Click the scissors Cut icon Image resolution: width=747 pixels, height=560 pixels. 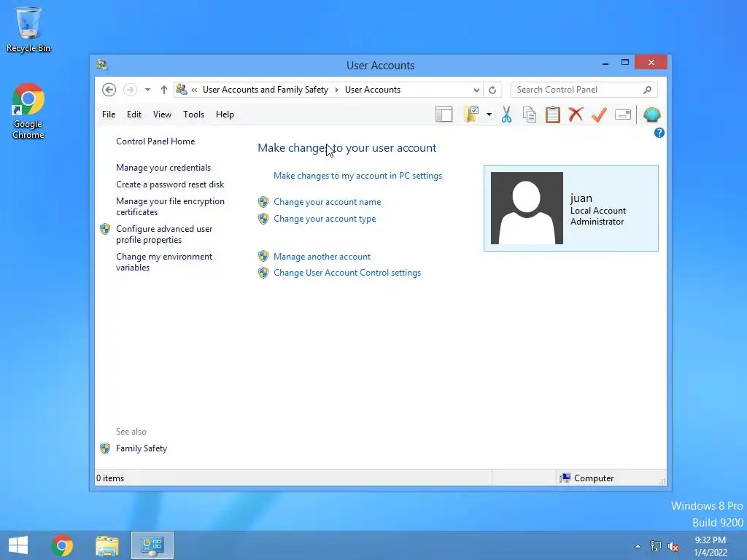click(506, 114)
